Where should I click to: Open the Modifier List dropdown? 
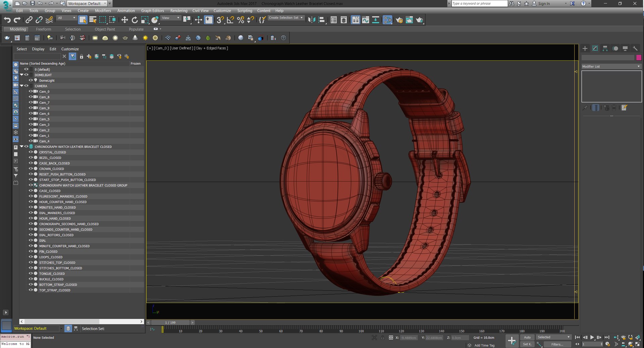click(x=611, y=66)
